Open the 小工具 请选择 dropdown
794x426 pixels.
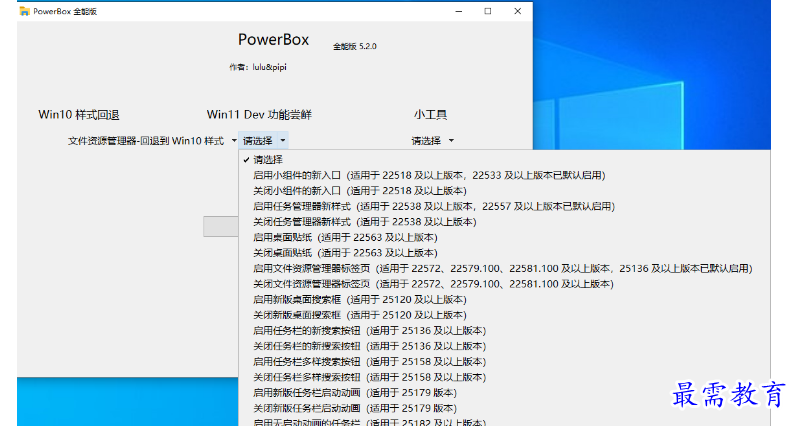coord(433,140)
